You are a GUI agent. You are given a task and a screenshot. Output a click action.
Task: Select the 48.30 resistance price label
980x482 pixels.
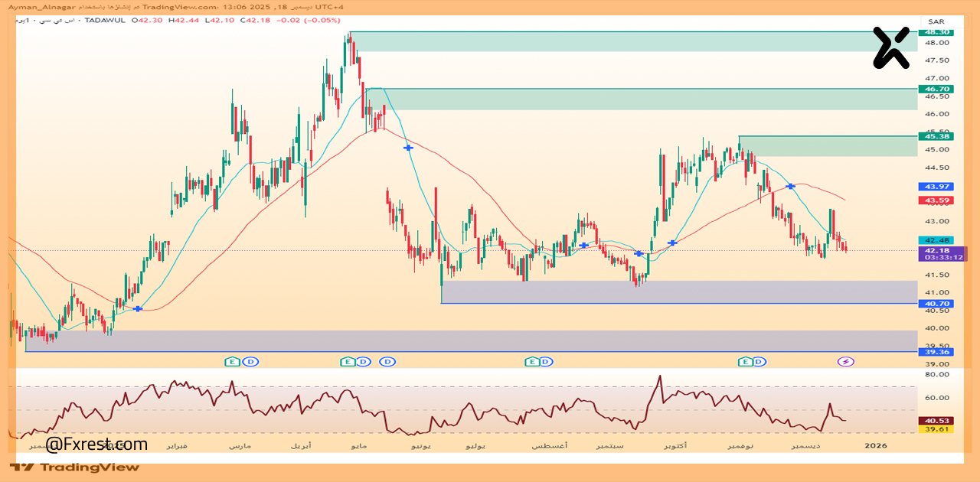coord(937,32)
